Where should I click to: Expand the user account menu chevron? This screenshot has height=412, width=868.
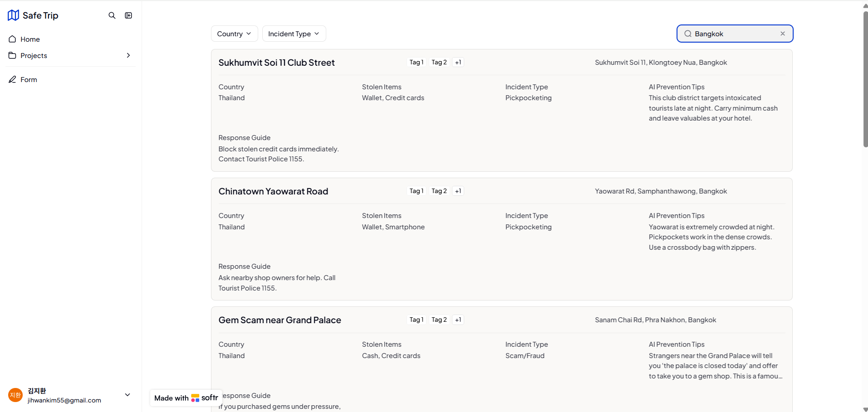pos(128,395)
